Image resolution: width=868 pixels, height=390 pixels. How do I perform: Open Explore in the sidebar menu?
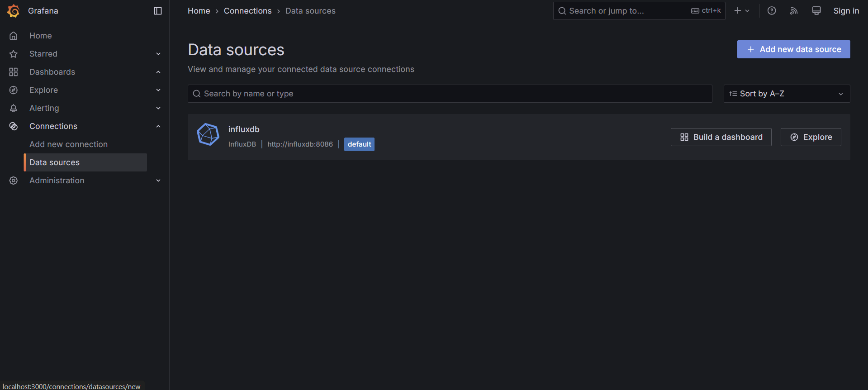point(43,90)
